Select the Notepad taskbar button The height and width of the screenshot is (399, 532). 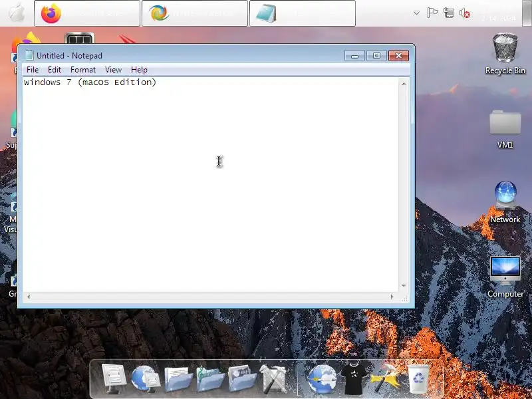[303, 13]
